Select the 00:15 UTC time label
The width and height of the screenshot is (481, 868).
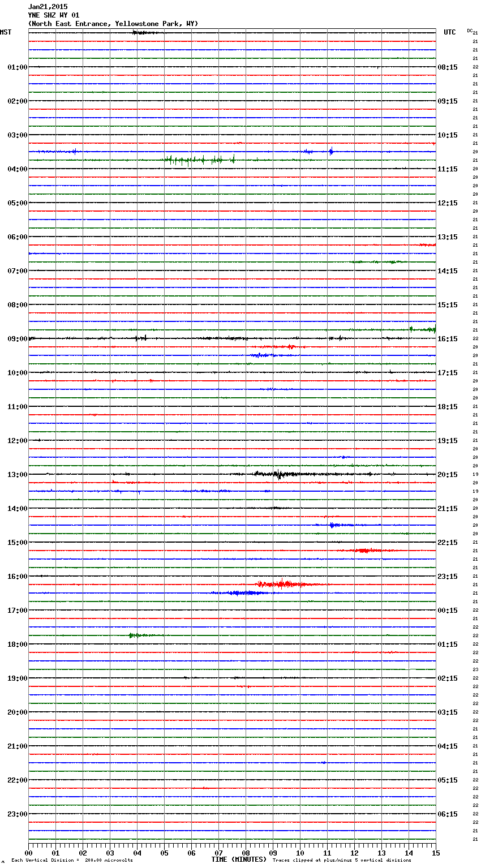point(448,611)
